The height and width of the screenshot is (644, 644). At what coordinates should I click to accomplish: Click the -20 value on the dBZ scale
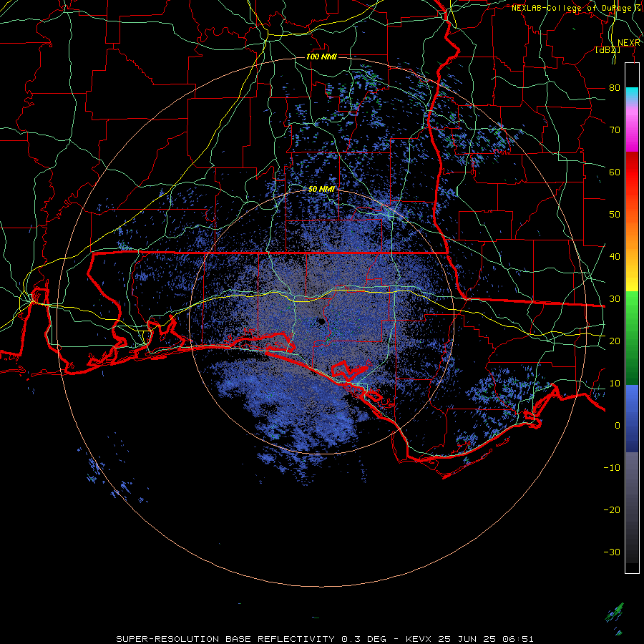click(612, 509)
